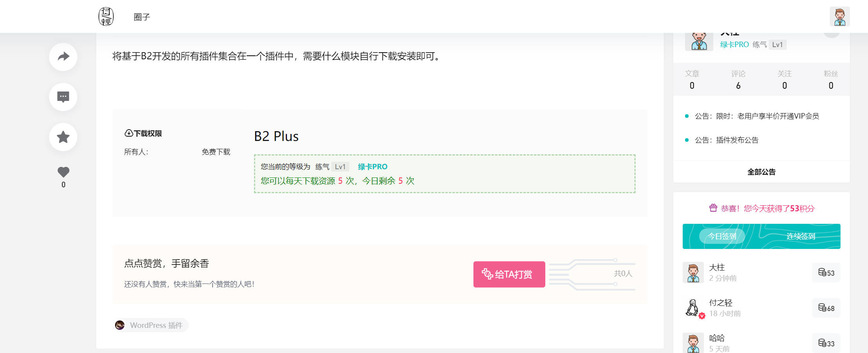The height and width of the screenshot is (353, 868).
Task: Click the site logo in header
Action: coord(106,16)
